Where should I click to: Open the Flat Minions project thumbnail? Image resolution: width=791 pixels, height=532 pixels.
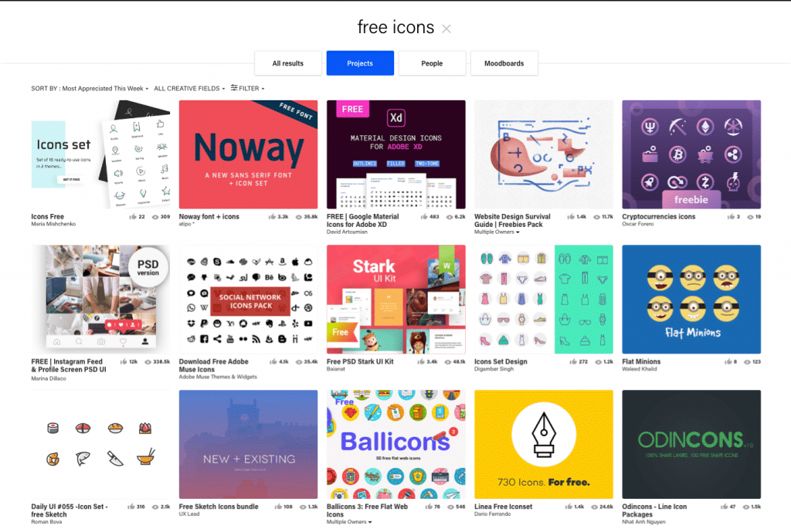691,299
